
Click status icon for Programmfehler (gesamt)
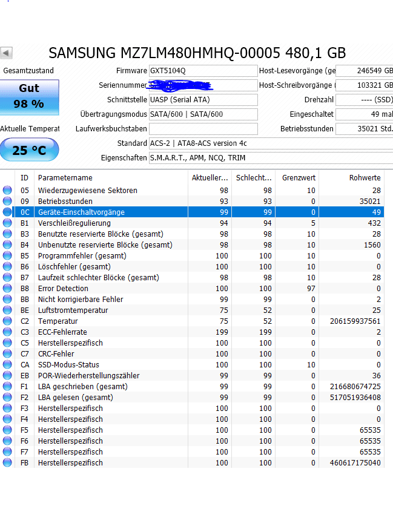click(x=7, y=255)
